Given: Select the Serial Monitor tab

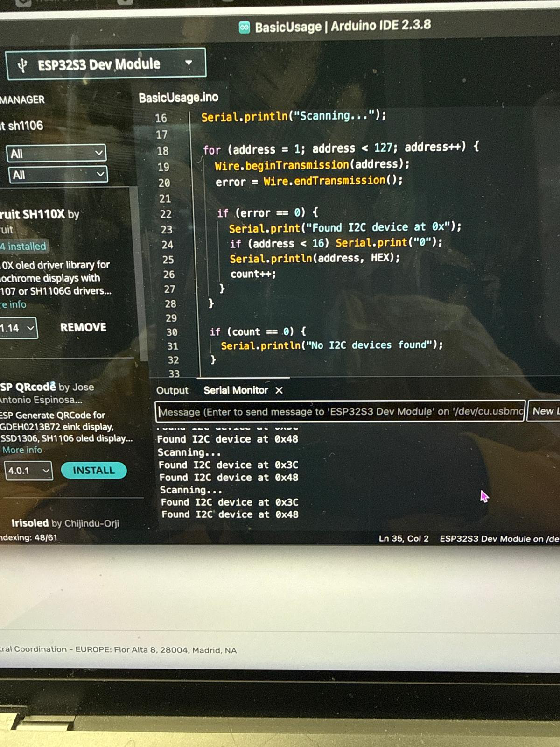Looking at the screenshot, I should coord(236,390).
